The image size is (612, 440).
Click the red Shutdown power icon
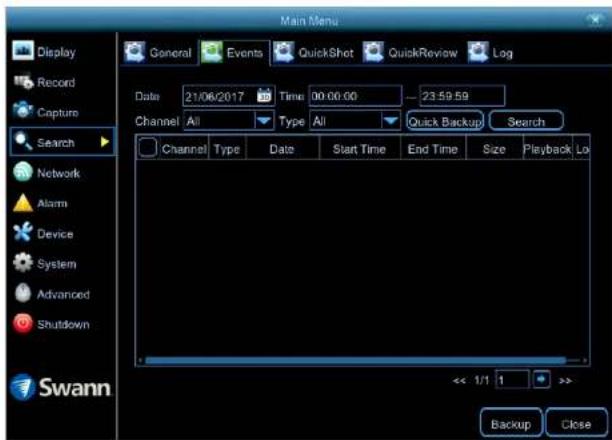[x=23, y=323]
